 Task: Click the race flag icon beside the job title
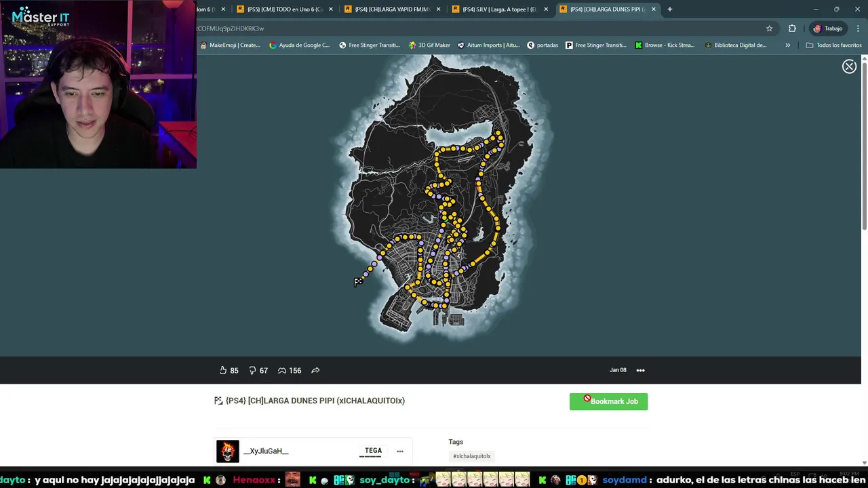coord(218,401)
